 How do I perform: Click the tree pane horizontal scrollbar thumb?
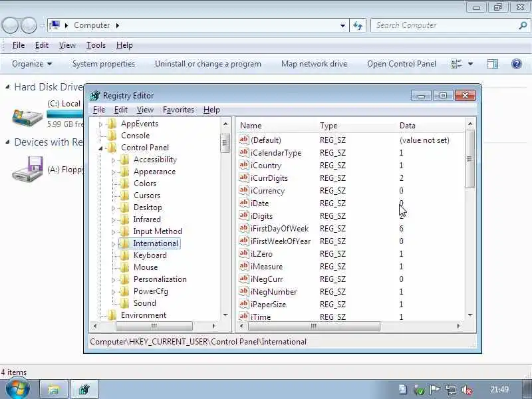click(154, 326)
